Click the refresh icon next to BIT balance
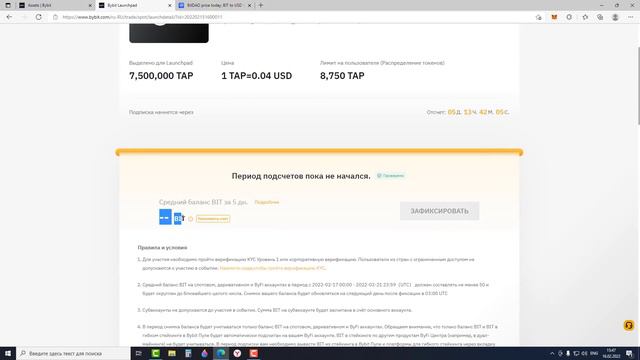640x360 pixels. (x=190, y=219)
